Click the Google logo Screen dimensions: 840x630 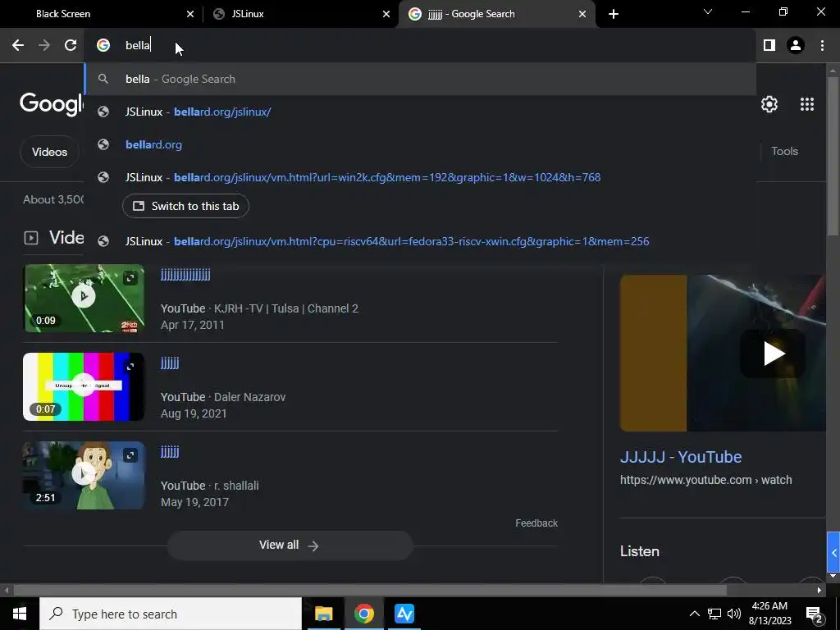52,104
